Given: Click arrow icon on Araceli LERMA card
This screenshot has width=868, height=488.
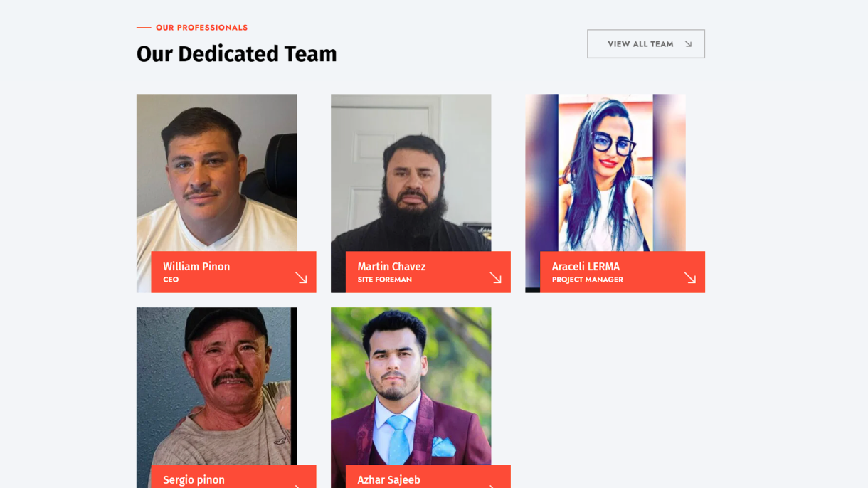Looking at the screenshot, I should tap(689, 277).
